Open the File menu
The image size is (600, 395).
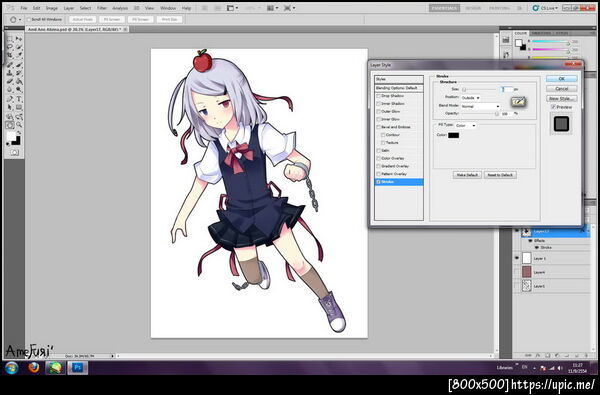coord(24,8)
